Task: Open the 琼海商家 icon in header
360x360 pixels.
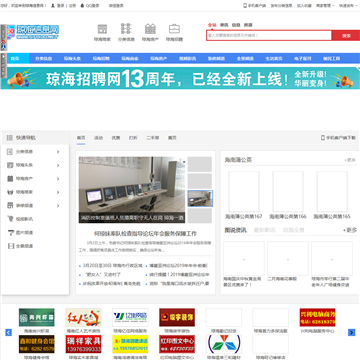Action: (x=102, y=29)
